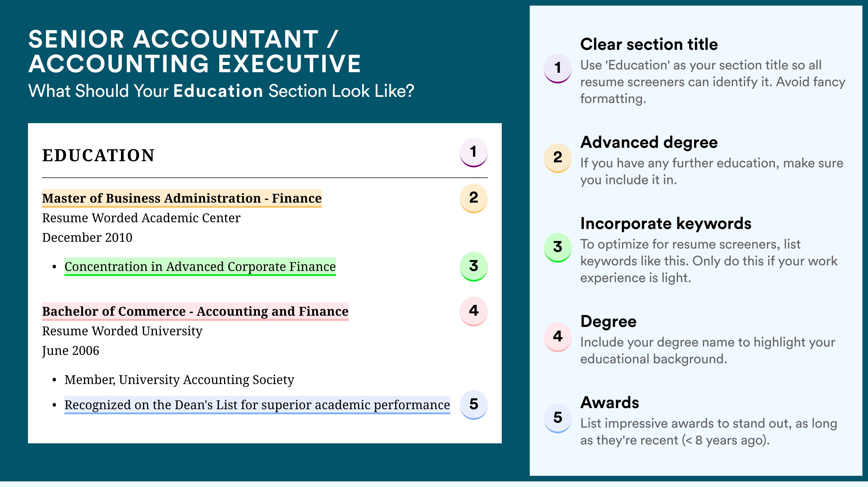Click purple badge 1 next to Clear section title
The height and width of the screenshot is (487, 868).
click(558, 68)
